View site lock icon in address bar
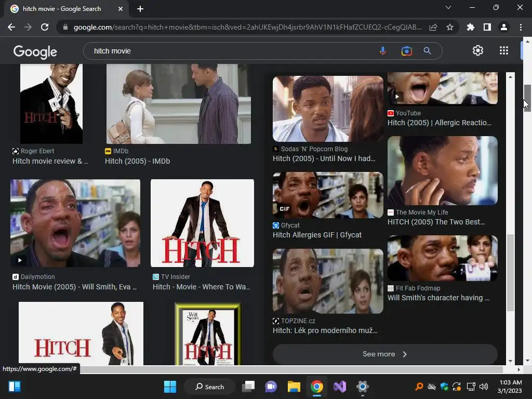 pyautogui.click(x=65, y=27)
